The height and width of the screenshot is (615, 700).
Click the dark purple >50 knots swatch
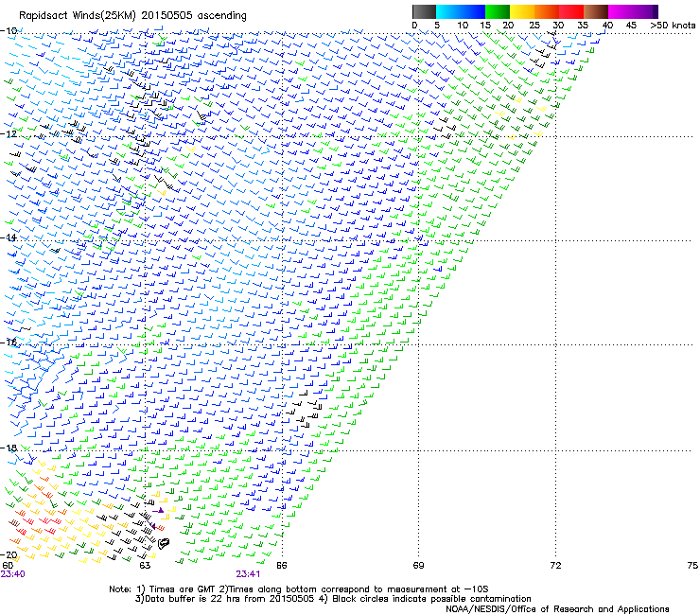tap(654, 11)
